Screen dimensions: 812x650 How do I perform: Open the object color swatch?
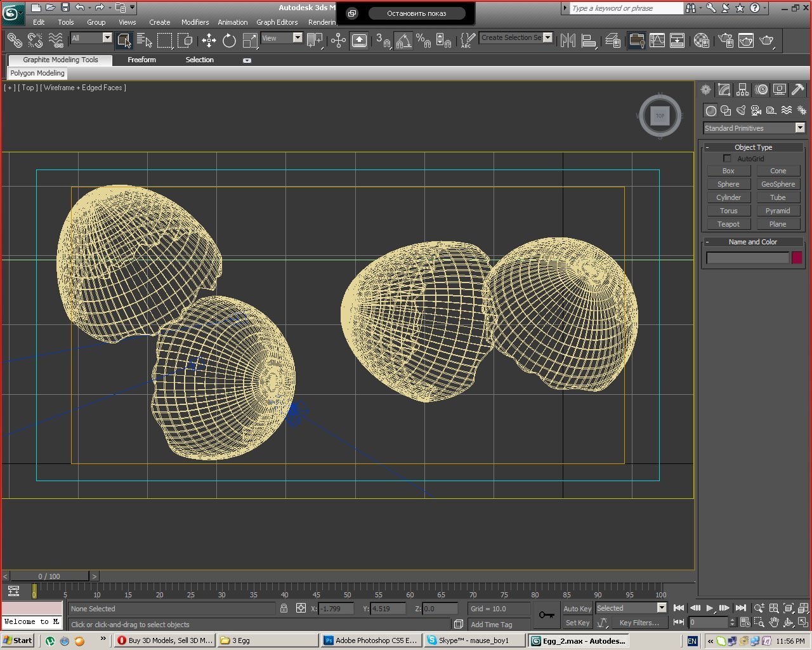pos(797,258)
